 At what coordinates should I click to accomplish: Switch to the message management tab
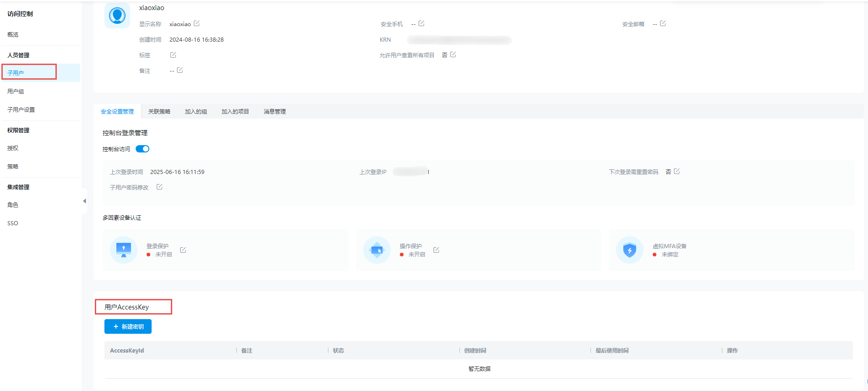[274, 112]
